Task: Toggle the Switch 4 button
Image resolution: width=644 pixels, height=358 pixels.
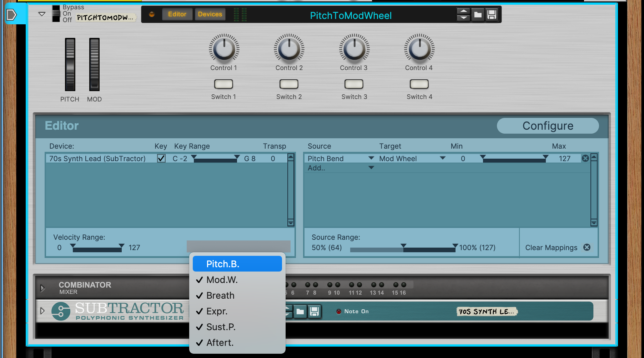Action: pos(419,84)
